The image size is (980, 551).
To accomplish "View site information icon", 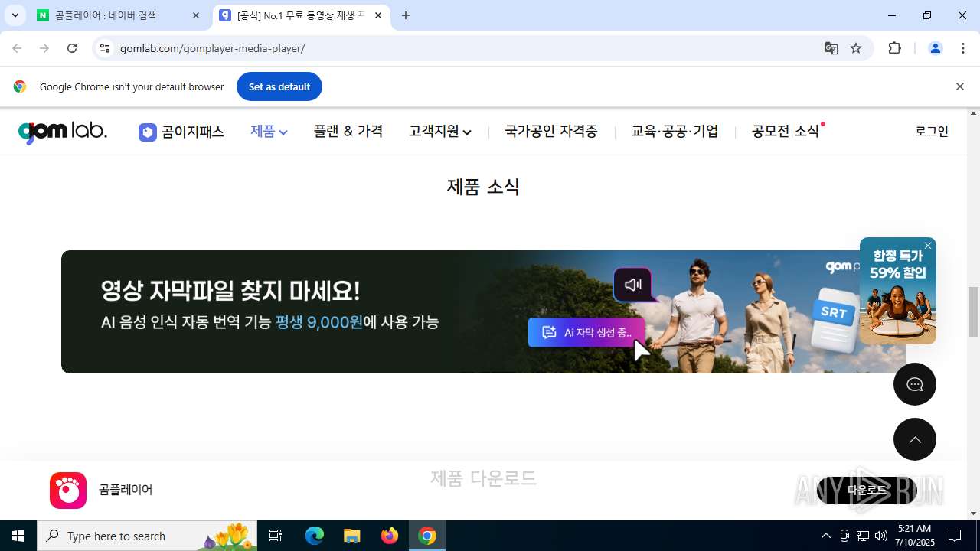I will [x=106, y=48].
